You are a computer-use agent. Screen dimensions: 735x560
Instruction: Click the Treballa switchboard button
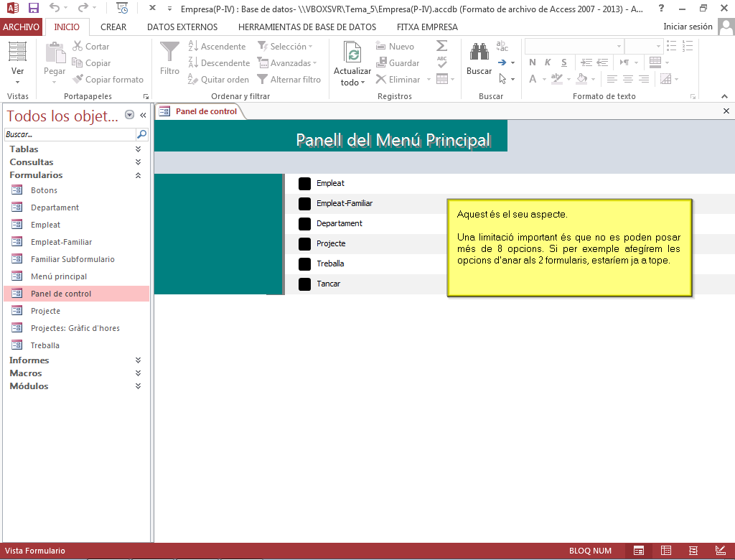click(304, 263)
